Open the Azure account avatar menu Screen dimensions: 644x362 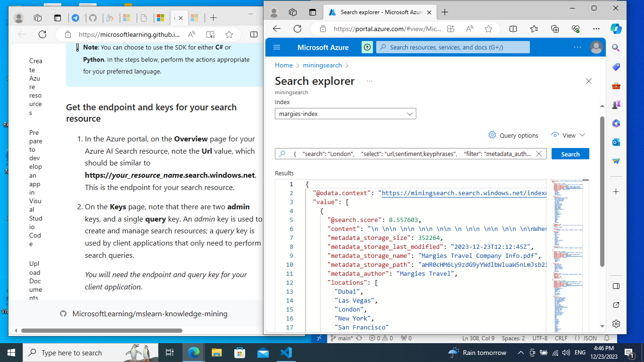coord(596,47)
